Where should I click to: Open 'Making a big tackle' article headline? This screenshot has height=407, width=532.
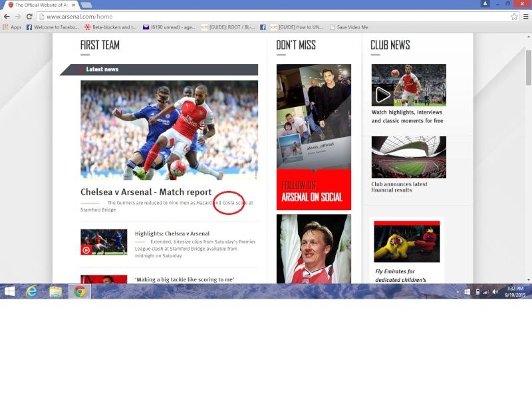point(184,279)
